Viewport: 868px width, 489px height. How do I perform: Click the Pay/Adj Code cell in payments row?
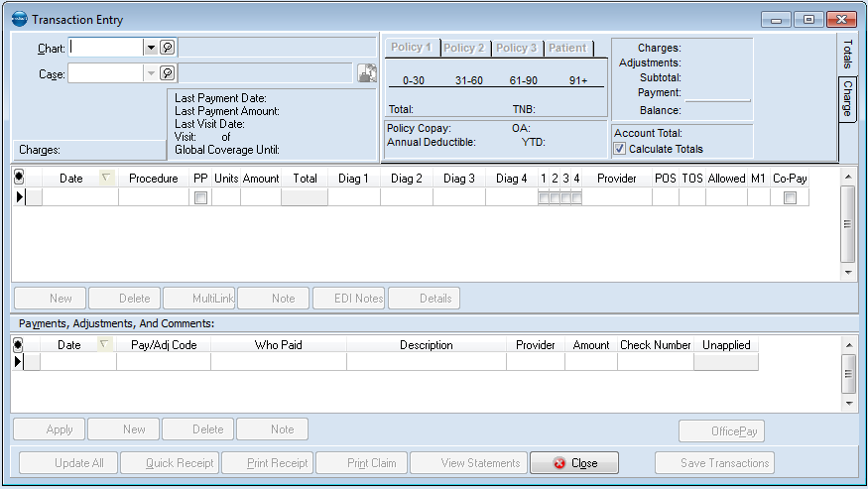[164, 362]
